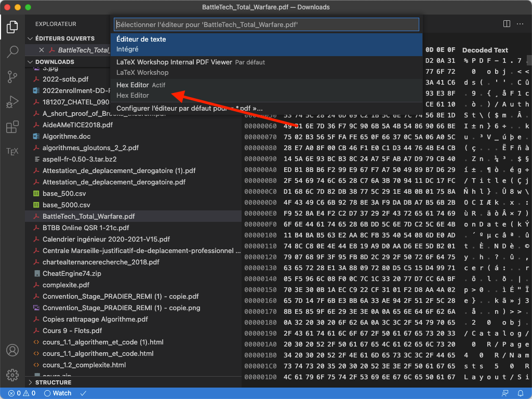Image resolution: width=532 pixels, height=399 pixels.
Task: Select Éditeur de texte in the editor picker
Action: point(156,43)
